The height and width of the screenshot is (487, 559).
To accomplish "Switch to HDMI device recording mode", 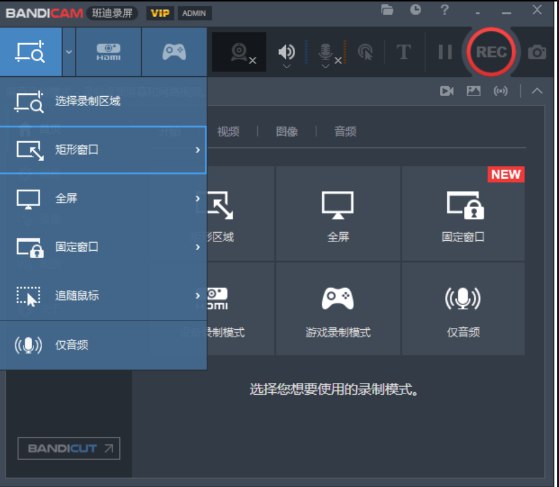I will point(108,52).
